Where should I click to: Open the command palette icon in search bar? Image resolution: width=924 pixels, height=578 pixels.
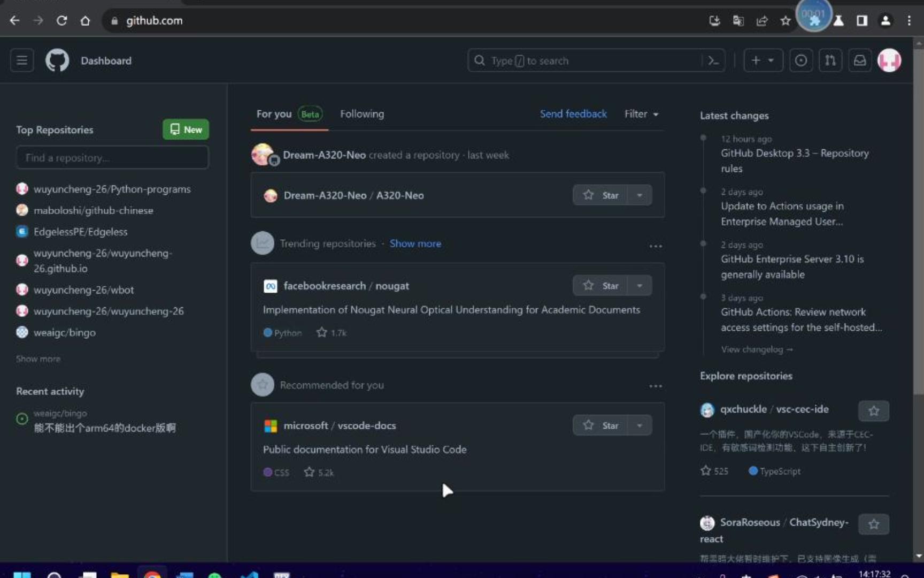[x=713, y=61]
